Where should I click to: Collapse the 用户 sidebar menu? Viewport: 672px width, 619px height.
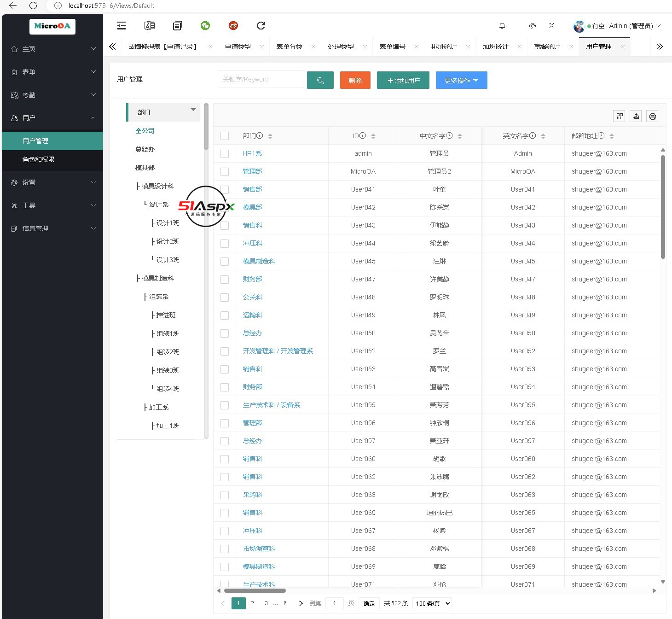tap(52, 118)
